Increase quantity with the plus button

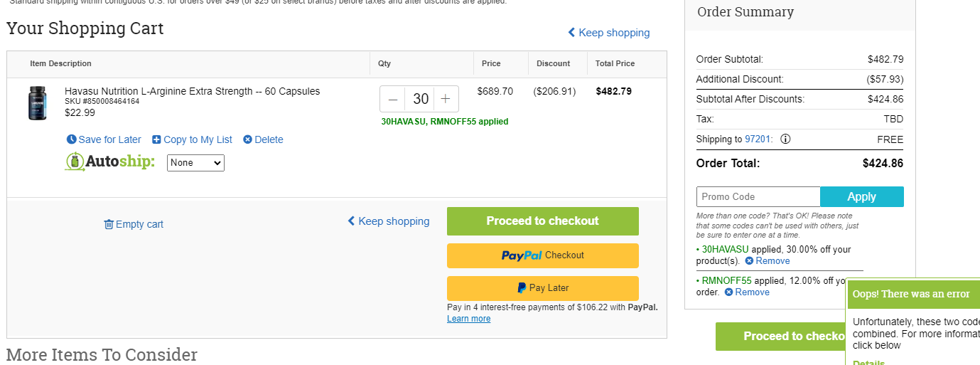[446, 99]
